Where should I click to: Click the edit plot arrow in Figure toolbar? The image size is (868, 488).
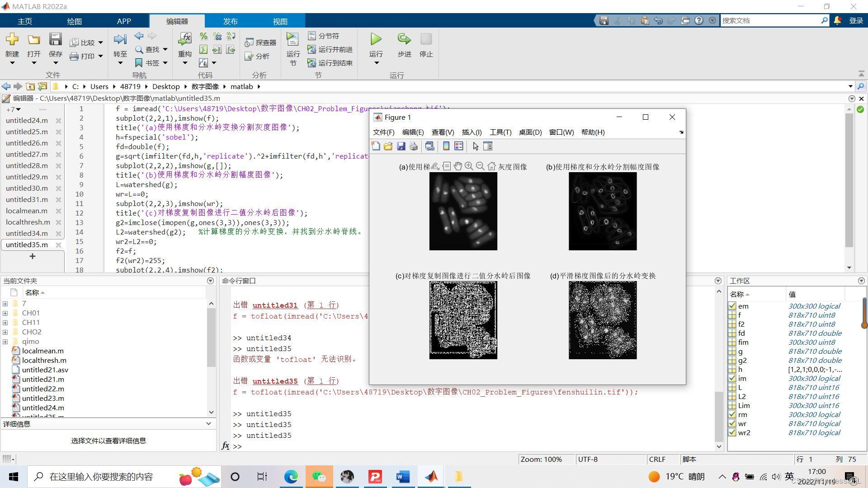tap(476, 146)
